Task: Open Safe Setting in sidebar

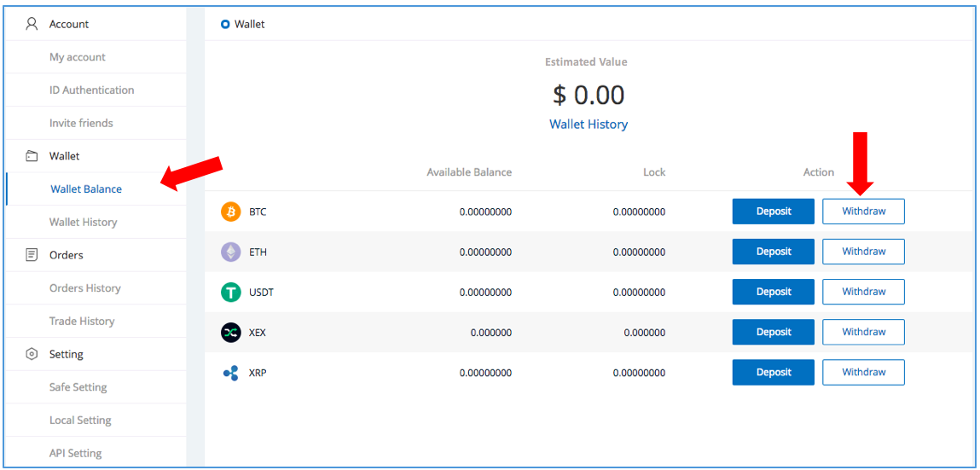Action: (78, 387)
